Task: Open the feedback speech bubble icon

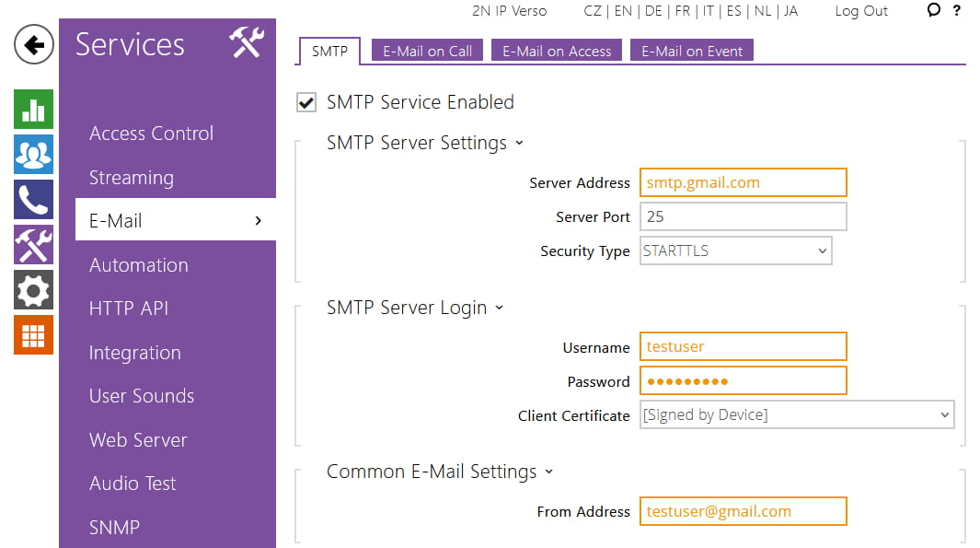Action: click(934, 10)
